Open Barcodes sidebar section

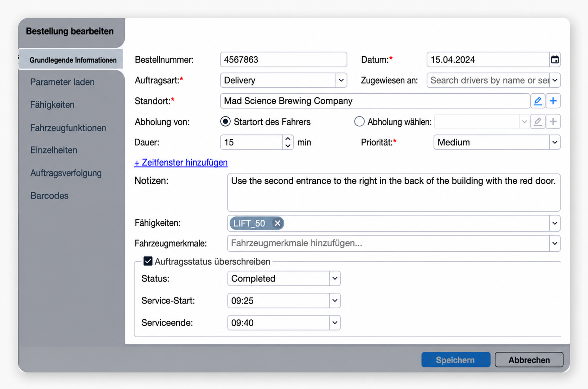pos(49,196)
